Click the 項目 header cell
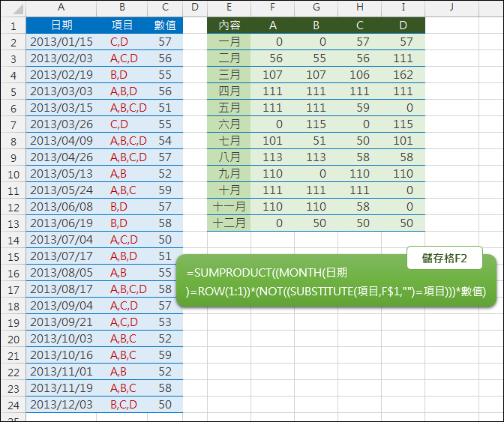The image size is (504, 422). [121, 25]
